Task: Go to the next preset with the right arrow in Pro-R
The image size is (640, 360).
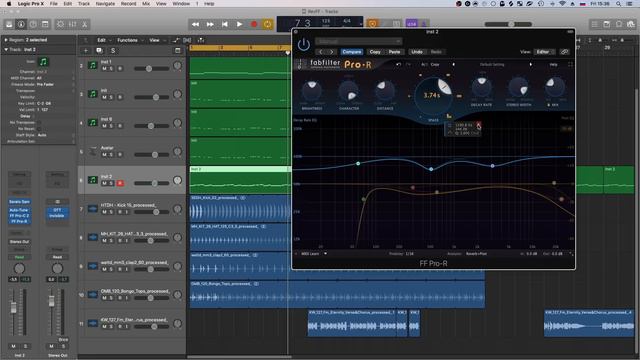Action: coord(332,52)
